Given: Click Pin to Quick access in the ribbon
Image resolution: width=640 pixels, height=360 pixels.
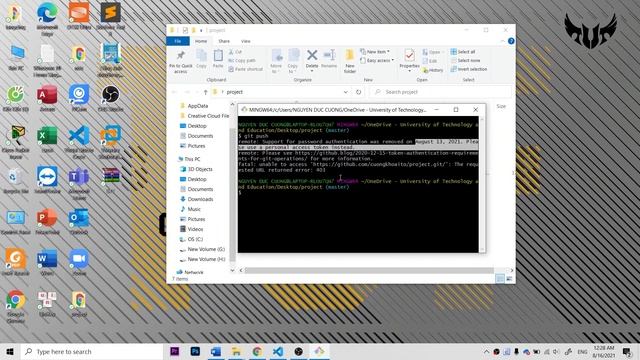Looking at the screenshot, I should click(x=181, y=62).
